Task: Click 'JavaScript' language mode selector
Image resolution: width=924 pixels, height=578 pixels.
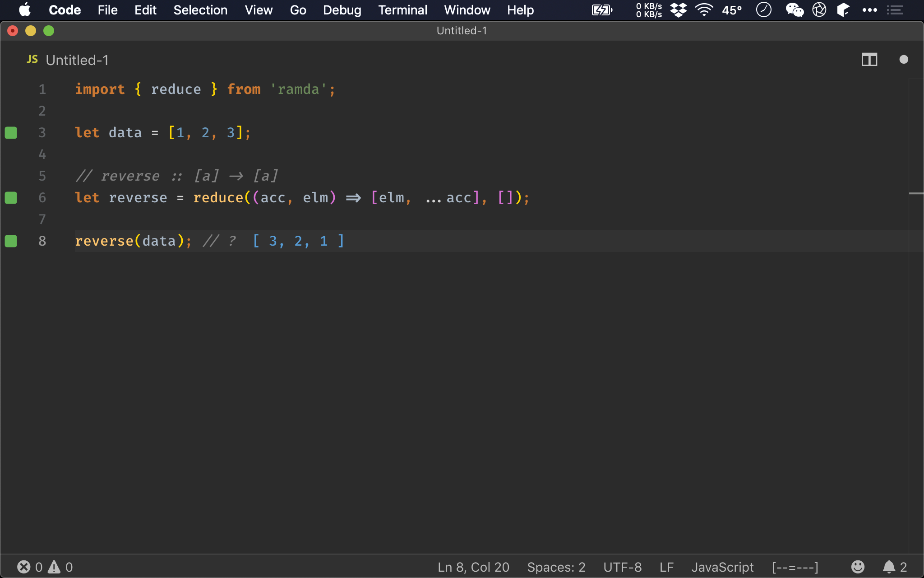Action: 722,567
